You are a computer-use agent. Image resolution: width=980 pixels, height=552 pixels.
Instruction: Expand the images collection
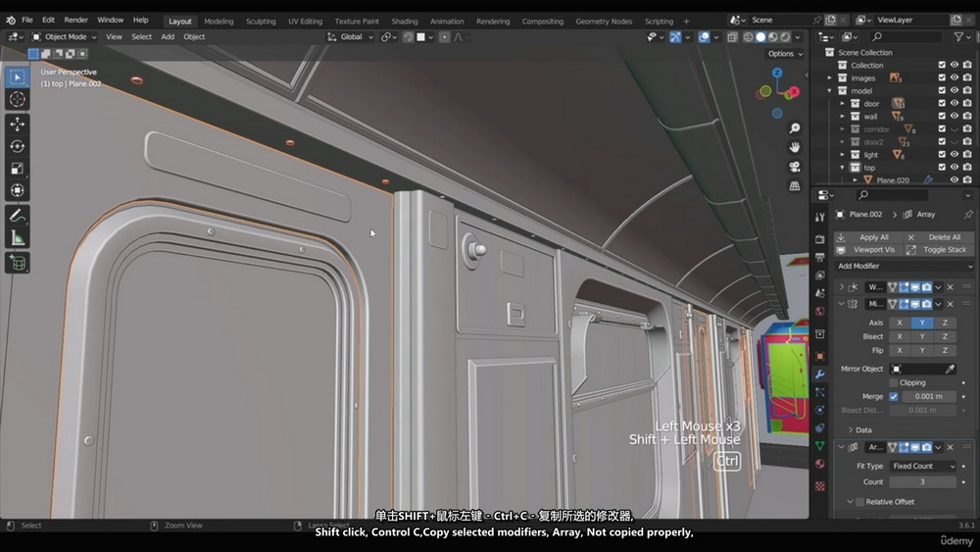click(x=830, y=78)
